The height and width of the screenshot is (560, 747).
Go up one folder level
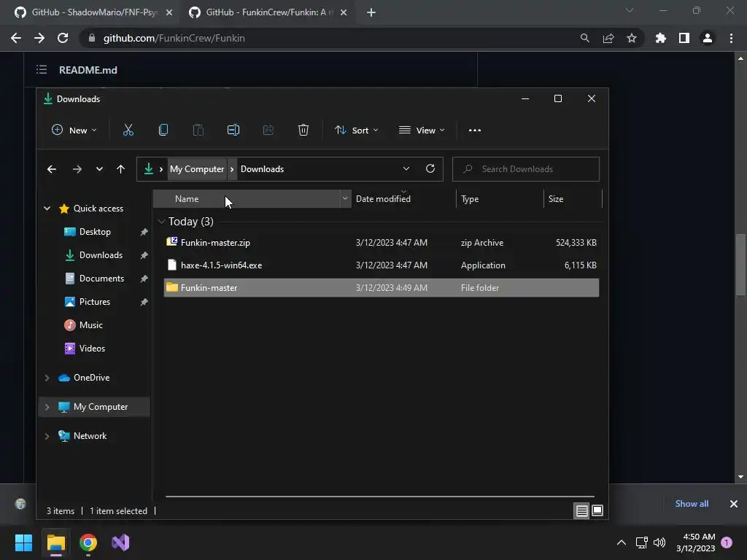[120, 169]
